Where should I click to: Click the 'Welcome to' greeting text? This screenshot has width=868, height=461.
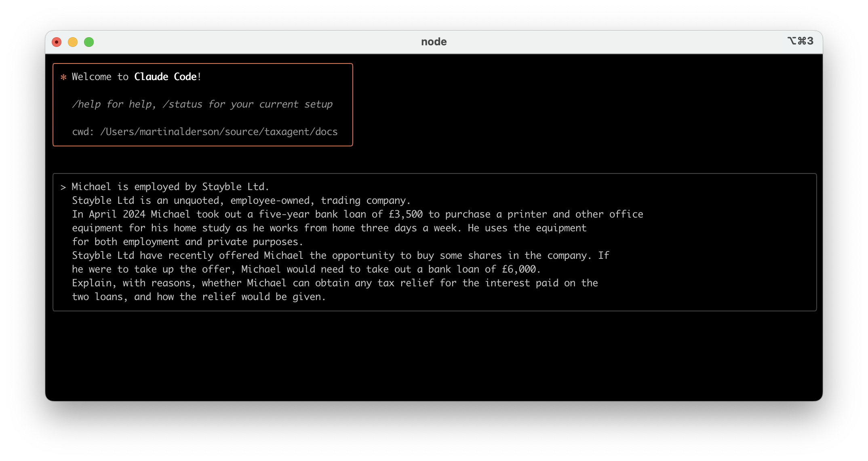[x=100, y=77]
